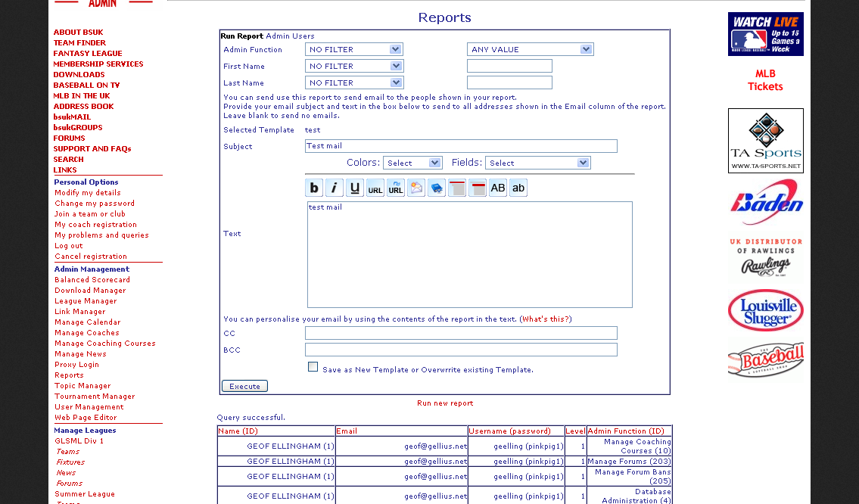Click the Execute button
Image resolution: width=859 pixels, height=504 pixels.
pyautogui.click(x=245, y=386)
